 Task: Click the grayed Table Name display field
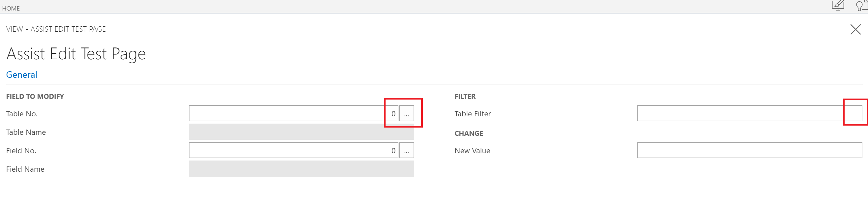coord(302,132)
